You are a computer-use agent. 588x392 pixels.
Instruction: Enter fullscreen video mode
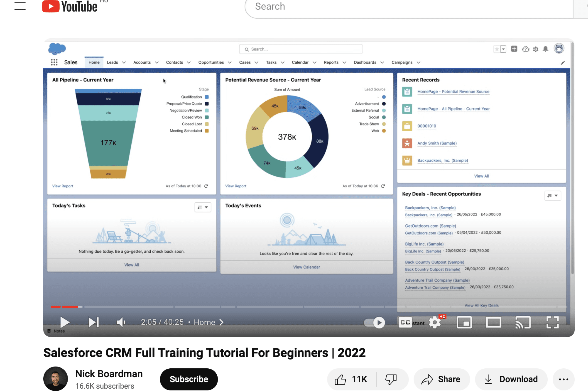pyautogui.click(x=553, y=322)
